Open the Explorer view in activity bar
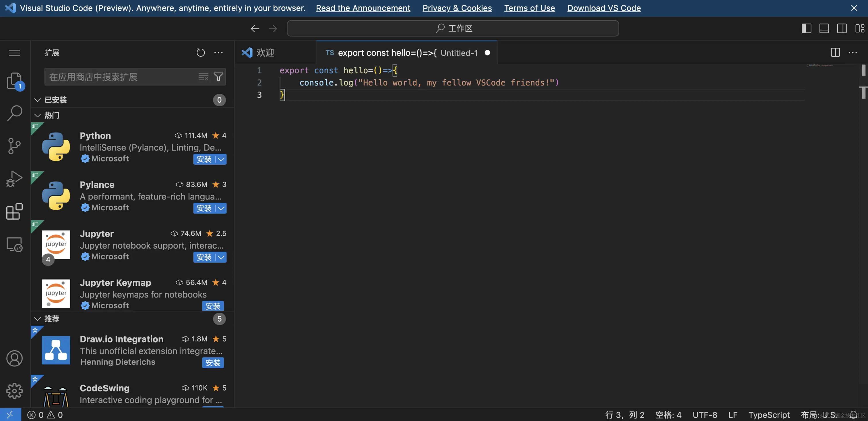868x421 pixels. point(14,81)
